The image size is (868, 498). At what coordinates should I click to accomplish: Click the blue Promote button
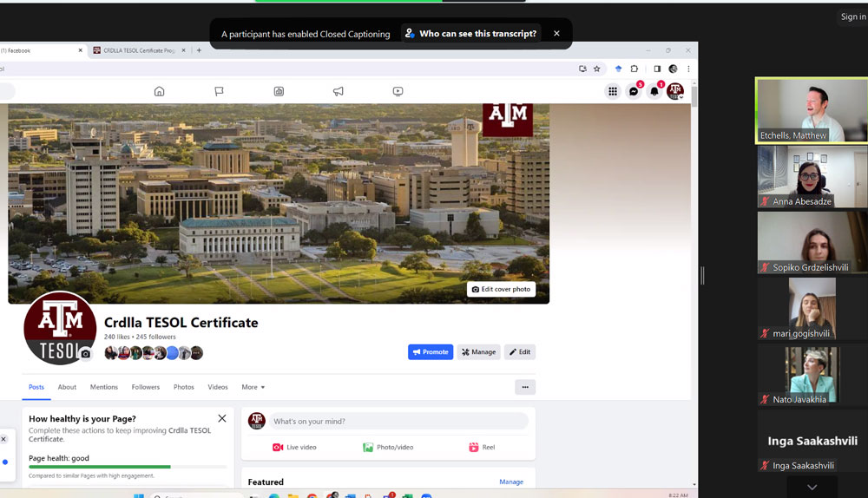[431, 352]
